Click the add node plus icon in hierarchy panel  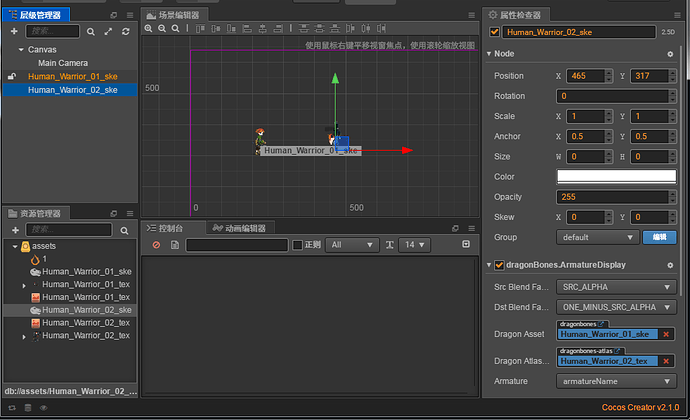[x=15, y=32]
